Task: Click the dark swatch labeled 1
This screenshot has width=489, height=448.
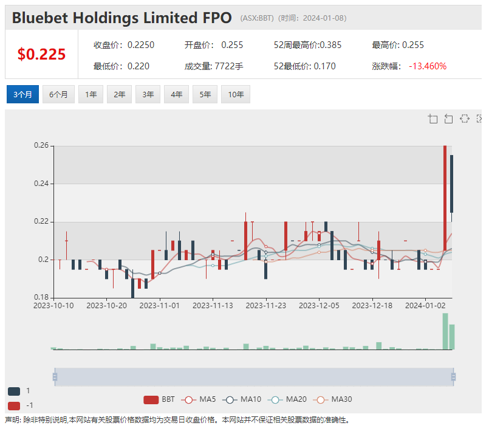Action: pos(14,391)
